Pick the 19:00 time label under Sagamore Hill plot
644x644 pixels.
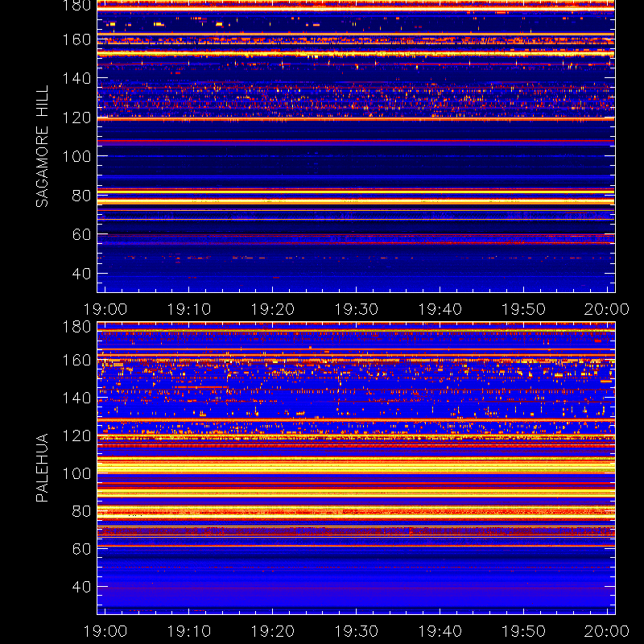click(105, 309)
